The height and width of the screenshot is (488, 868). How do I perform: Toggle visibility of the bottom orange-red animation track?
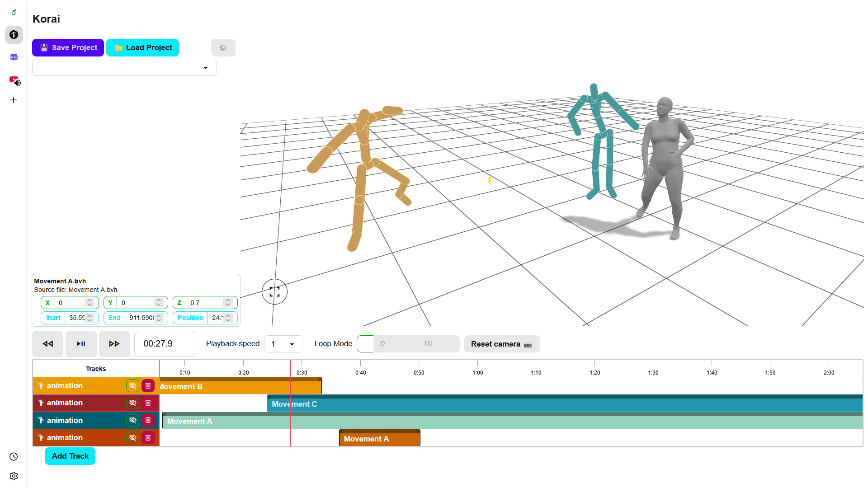[x=132, y=438]
